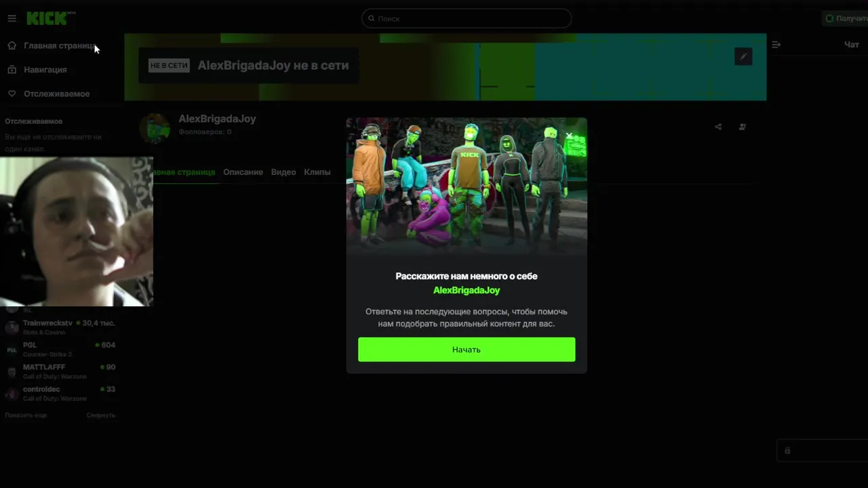Open Главная страница in sidebar

point(60,45)
